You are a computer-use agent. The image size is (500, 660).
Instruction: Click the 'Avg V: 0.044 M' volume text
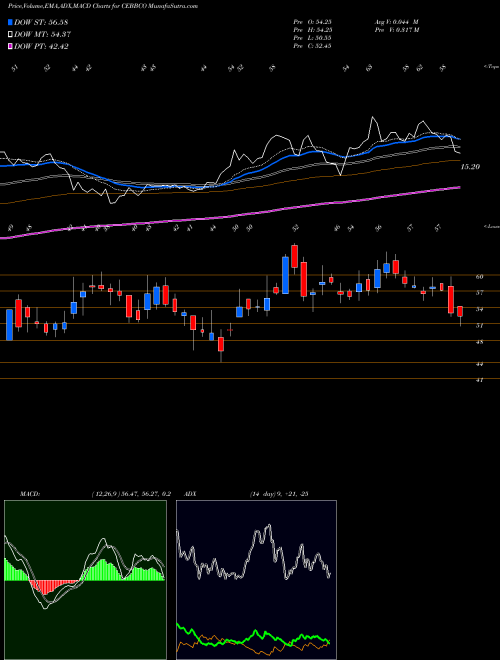pos(396,22)
